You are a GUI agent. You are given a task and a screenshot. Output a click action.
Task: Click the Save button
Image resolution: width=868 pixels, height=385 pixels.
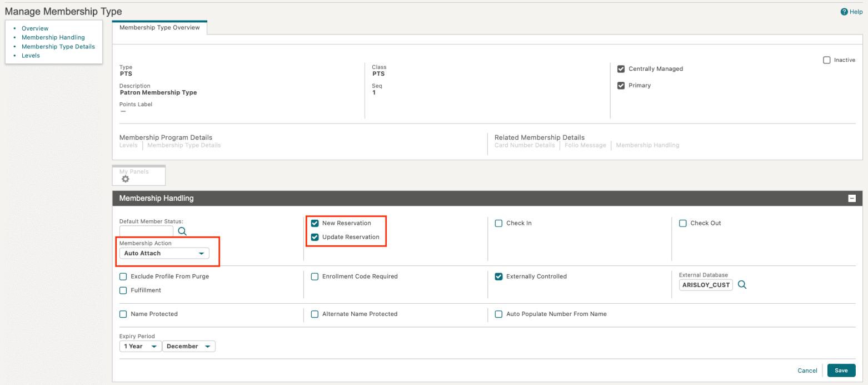tap(841, 370)
